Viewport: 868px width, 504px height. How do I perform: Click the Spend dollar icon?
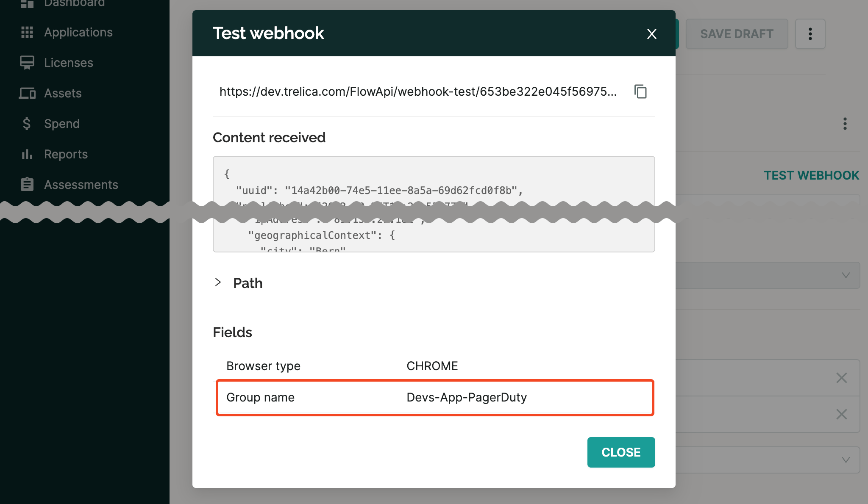[27, 124]
